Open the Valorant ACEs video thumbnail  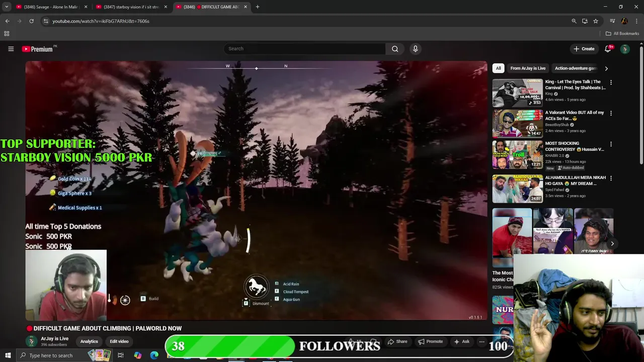click(x=517, y=124)
